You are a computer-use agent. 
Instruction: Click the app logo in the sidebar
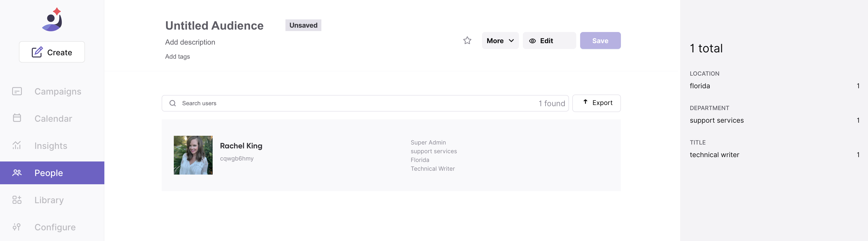[52, 19]
